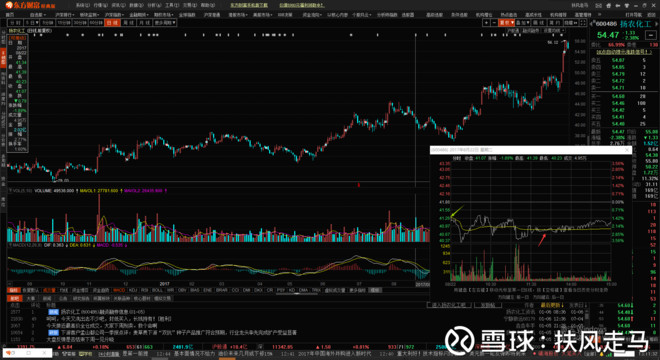660x360 pixels.
Task: Select 成交量 indicator tab
Action: click(x=49, y=290)
